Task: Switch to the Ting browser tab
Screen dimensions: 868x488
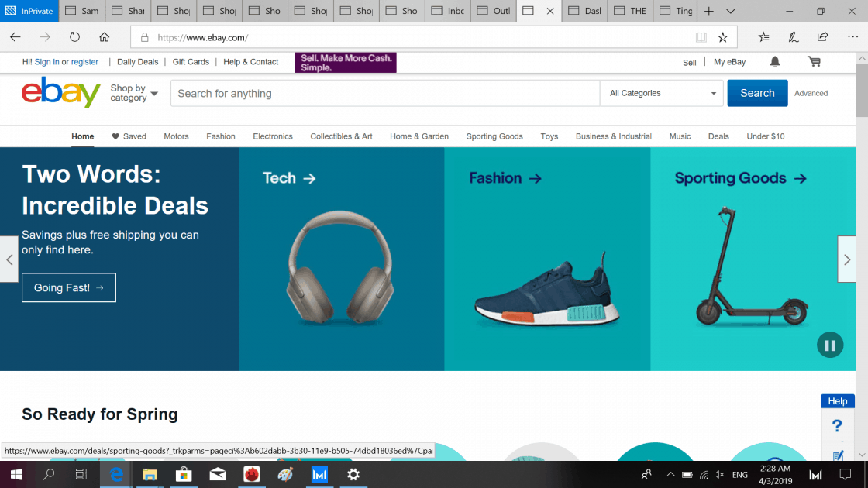Action: pos(677,11)
